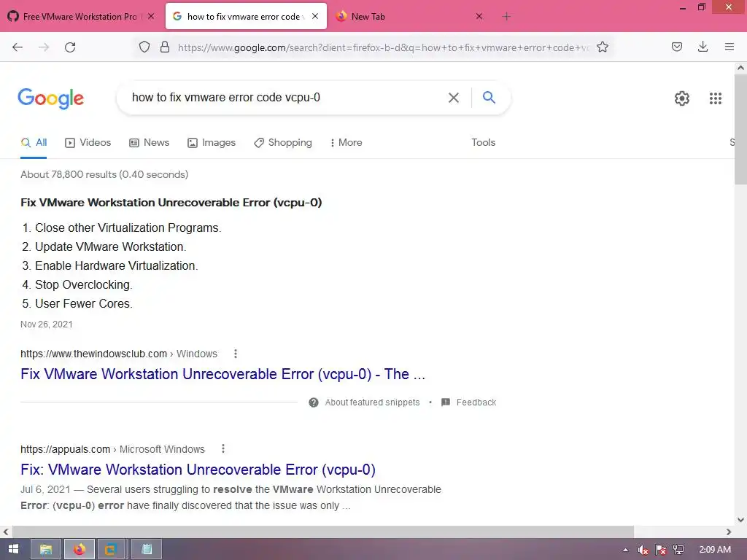The width and height of the screenshot is (747, 560).
Task: Open appuals Fix: VMware Workstation link
Action: click(198, 470)
